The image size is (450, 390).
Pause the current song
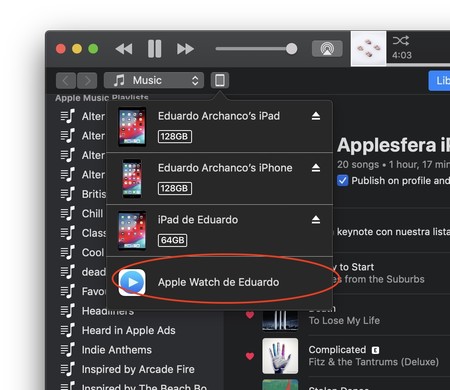click(x=154, y=49)
